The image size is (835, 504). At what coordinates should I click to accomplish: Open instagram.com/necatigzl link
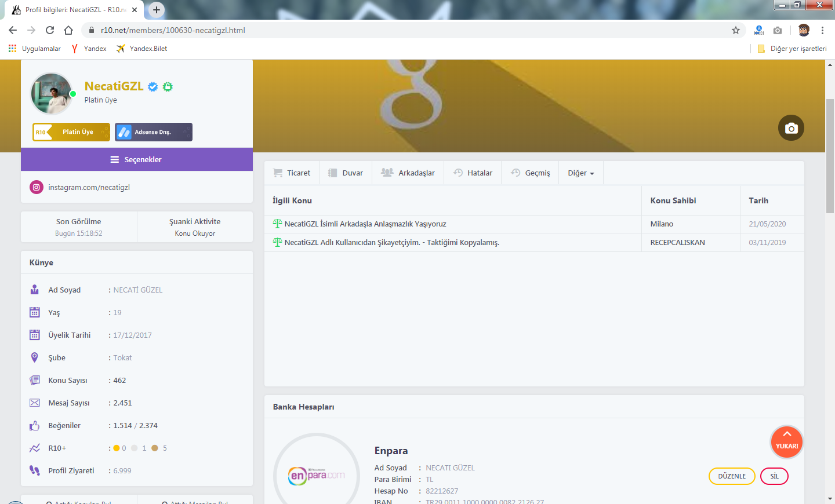click(x=89, y=187)
